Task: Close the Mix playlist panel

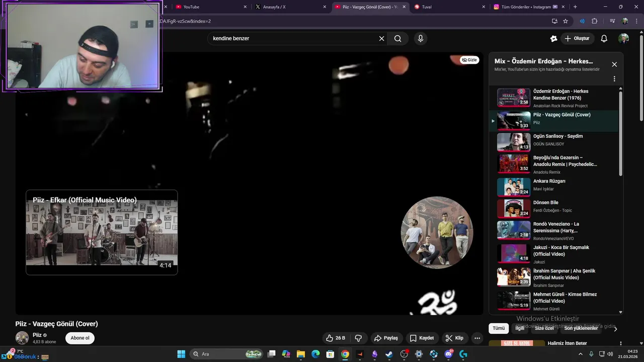Action: click(614, 64)
